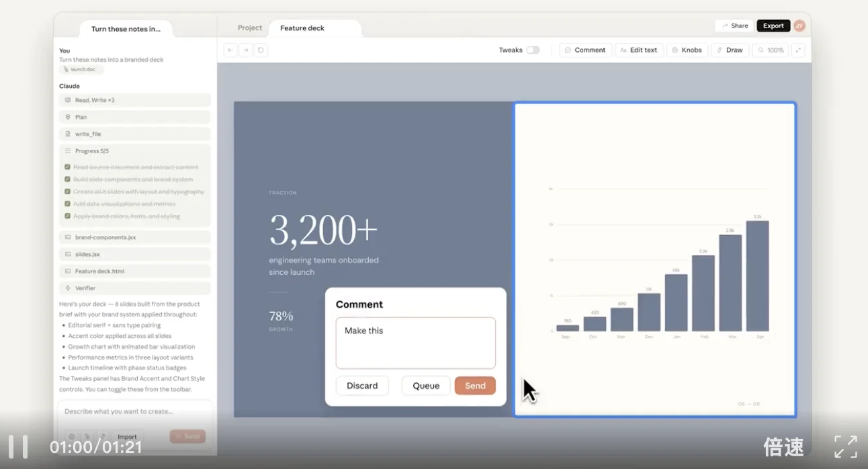Send the comment
This screenshot has width=868, height=469.
click(x=475, y=386)
